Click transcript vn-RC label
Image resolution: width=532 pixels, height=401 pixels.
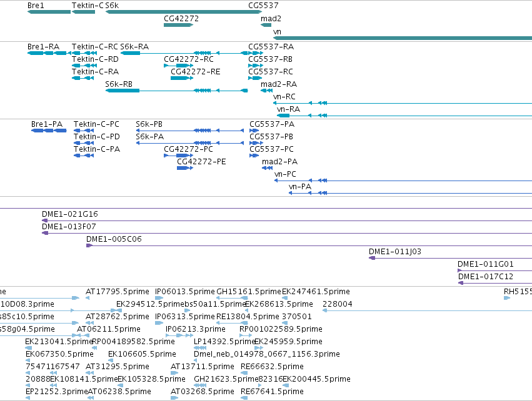(x=284, y=97)
